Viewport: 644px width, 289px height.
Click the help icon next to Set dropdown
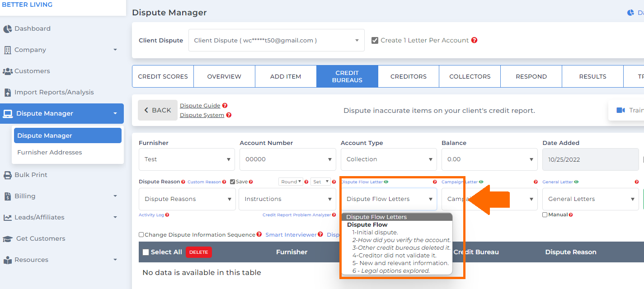point(334,182)
